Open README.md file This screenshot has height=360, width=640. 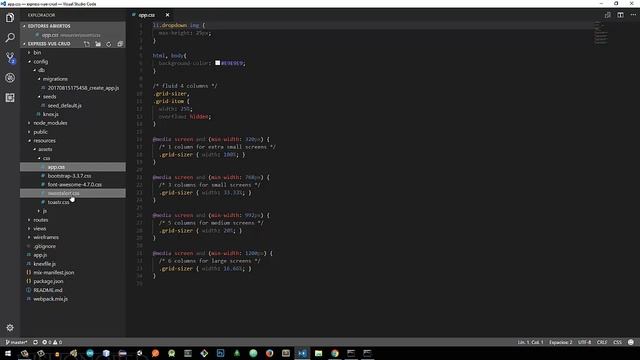tap(48, 290)
